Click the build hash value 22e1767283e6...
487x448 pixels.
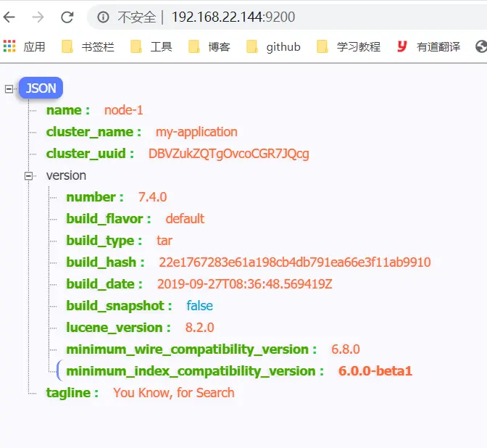(x=295, y=262)
